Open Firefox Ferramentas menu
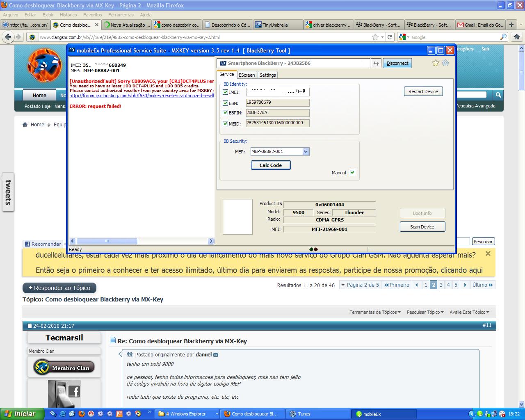This screenshot has width=525, height=420. pos(121,15)
